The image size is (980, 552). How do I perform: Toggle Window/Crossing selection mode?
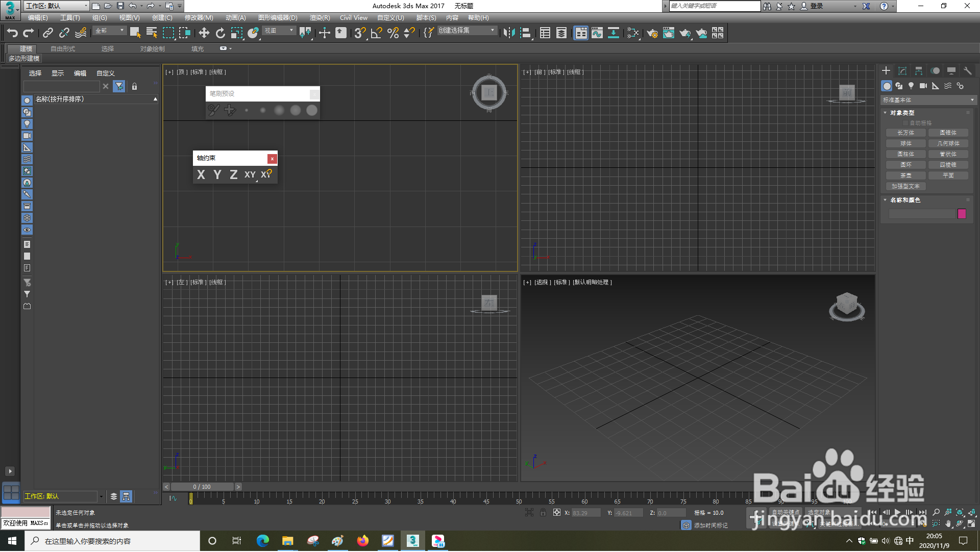185,33
